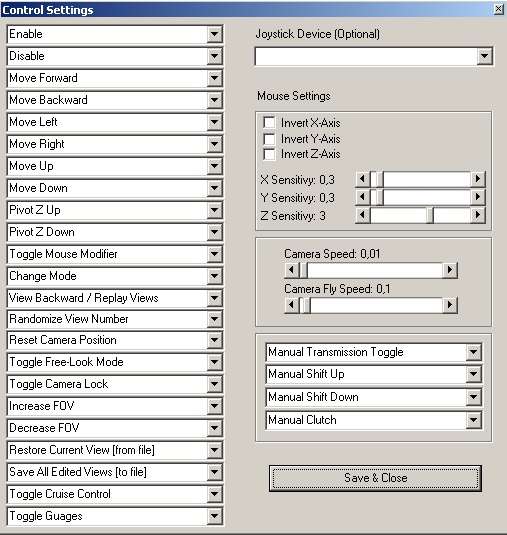Viewport: 507px width, 535px height.
Task: Check the Invert Y-Axis option
Action: click(269, 139)
